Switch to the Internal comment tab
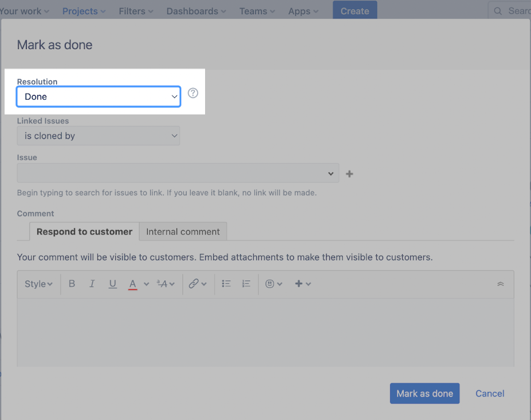The width and height of the screenshot is (531, 420). 183,232
